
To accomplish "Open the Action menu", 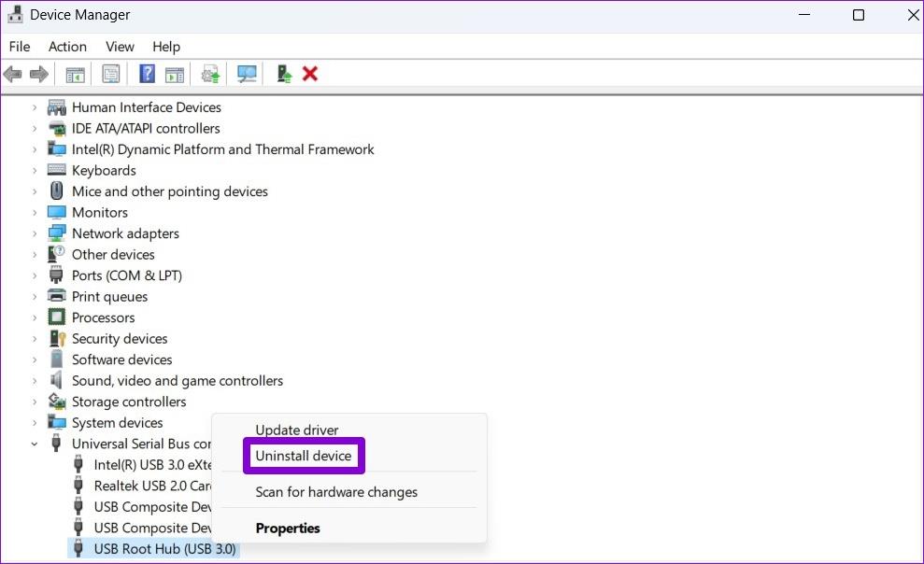I will pyautogui.click(x=66, y=46).
